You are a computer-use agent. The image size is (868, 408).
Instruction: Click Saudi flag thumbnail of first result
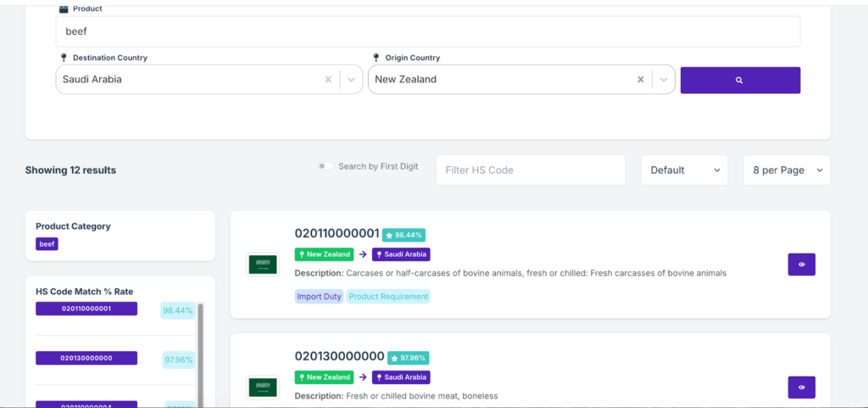point(262,265)
